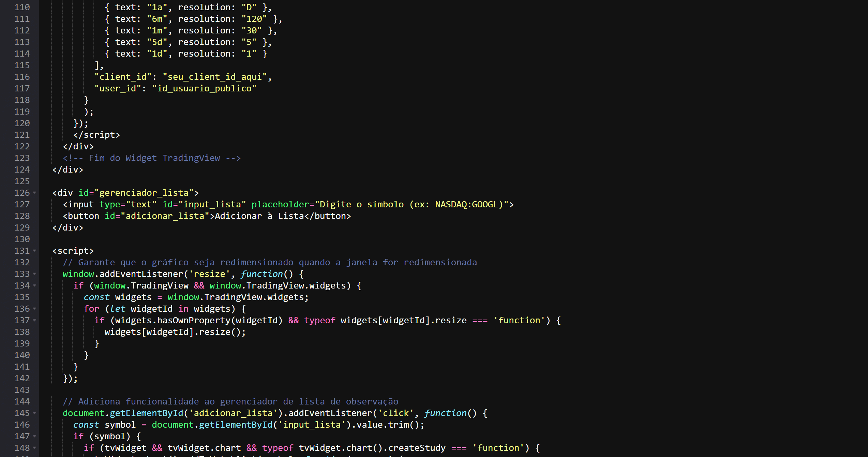Viewport: 868px width, 457px height.
Task: Click the "1d" text value on line 114
Action: [x=157, y=54]
